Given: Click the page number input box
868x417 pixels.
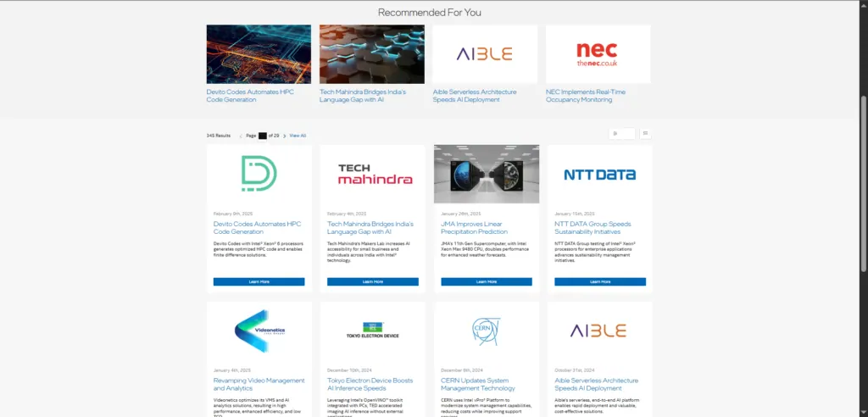Looking at the screenshot, I should click(263, 136).
